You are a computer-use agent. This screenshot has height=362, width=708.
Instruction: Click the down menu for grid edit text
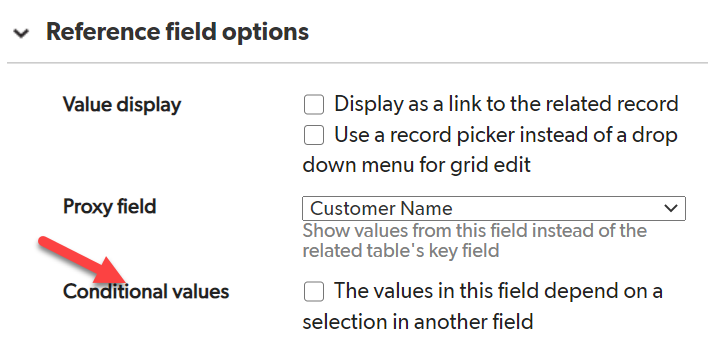pyautogui.click(x=416, y=165)
